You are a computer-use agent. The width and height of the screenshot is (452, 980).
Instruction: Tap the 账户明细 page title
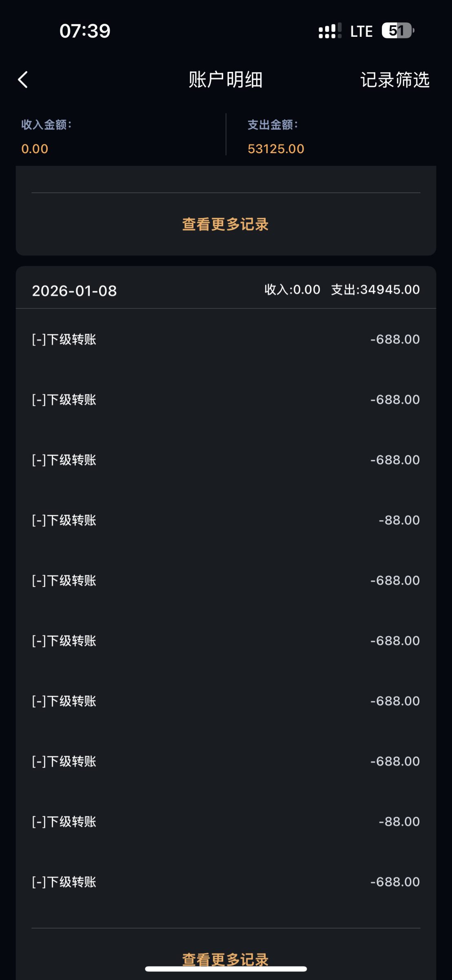coord(226,80)
